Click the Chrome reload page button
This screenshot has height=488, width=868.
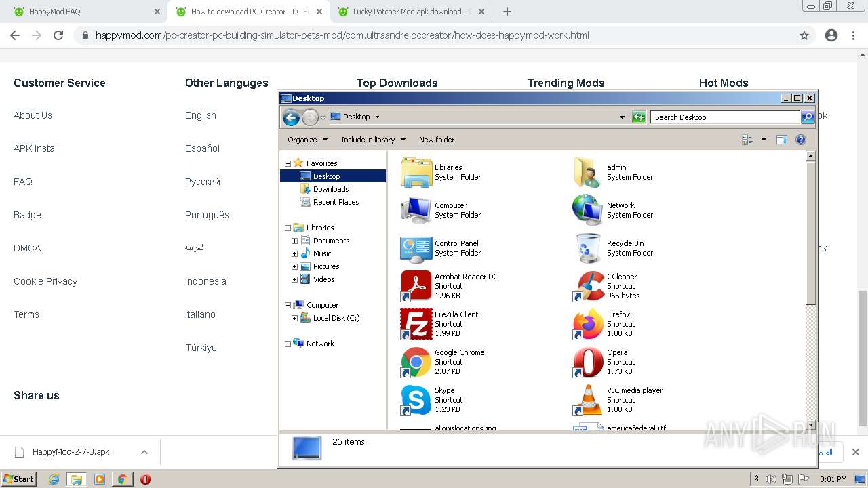[58, 35]
